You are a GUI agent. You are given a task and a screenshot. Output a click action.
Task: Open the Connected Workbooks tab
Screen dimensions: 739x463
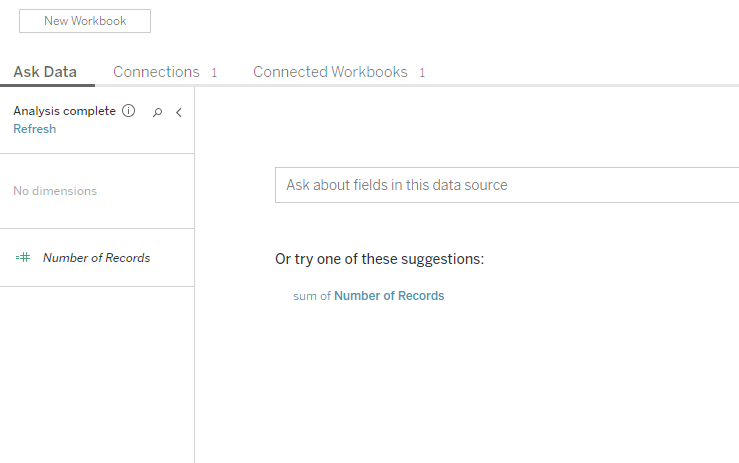[330, 72]
